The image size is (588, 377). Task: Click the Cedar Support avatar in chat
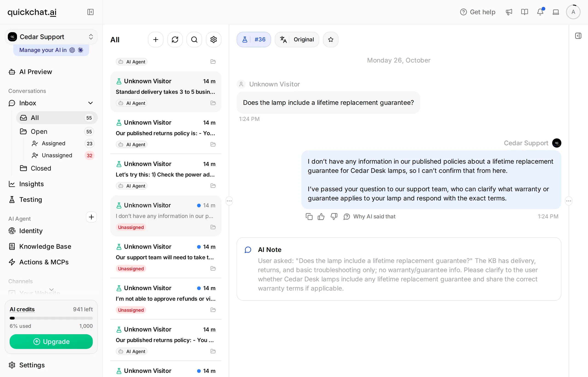[557, 143]
